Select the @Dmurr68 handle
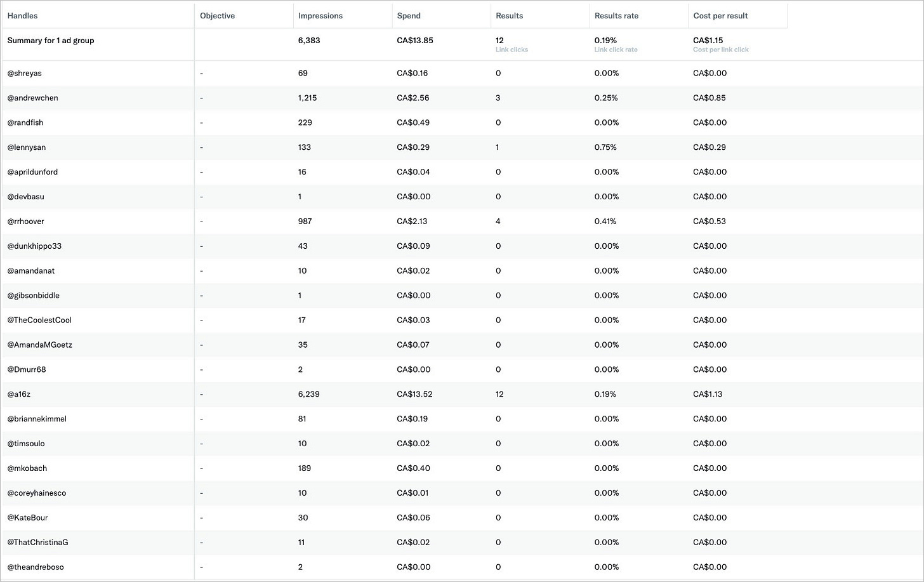924x582 pixels. 27,370
